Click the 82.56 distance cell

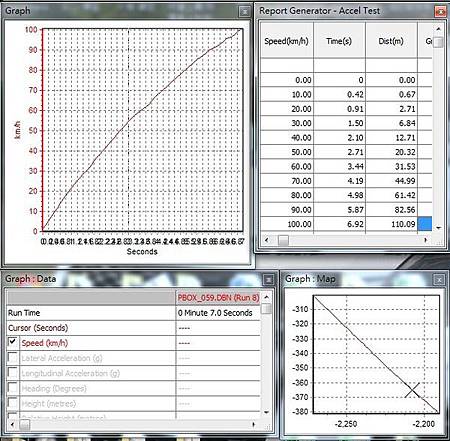(x=391, y=210)
